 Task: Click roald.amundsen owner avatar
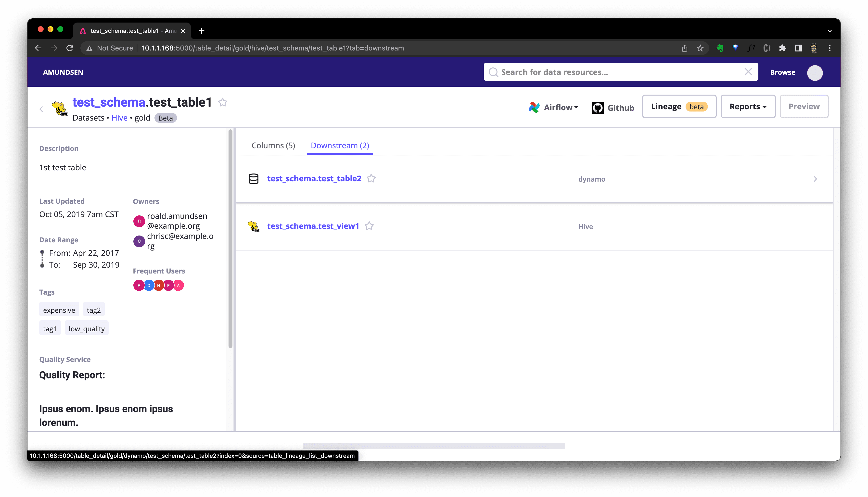click(x=139, y=221)
